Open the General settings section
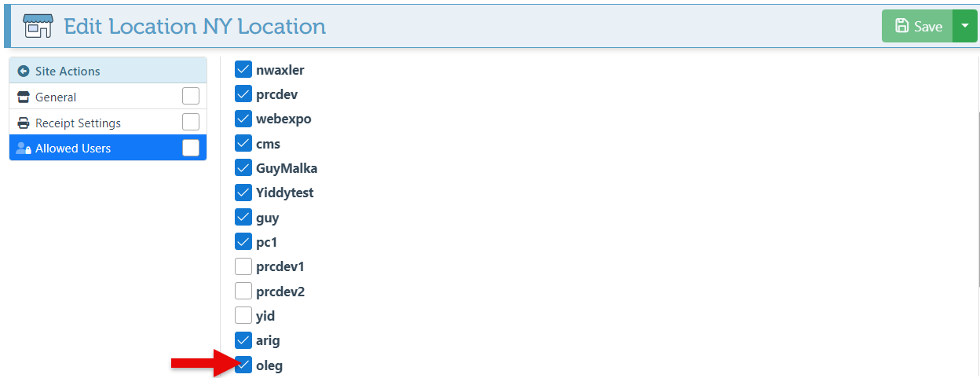Image resolution: width=980 pixels, height=378 pixels. [57, 97]
